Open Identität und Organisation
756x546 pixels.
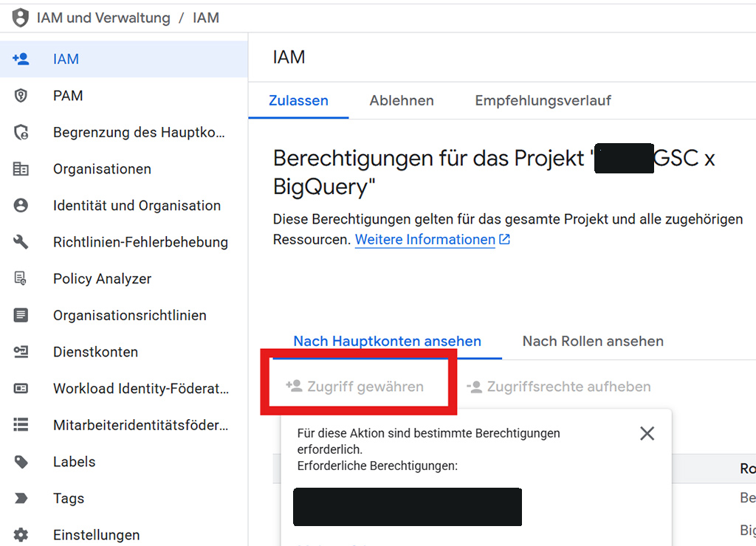tap(124, 205)
